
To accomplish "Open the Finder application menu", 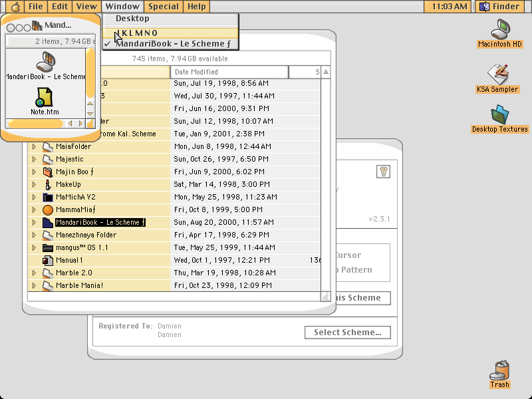I will (501, 7).
